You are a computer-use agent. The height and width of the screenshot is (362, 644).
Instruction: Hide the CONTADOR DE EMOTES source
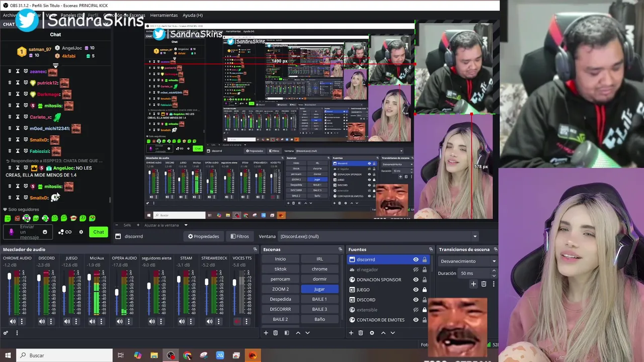[x=416, y=320]
